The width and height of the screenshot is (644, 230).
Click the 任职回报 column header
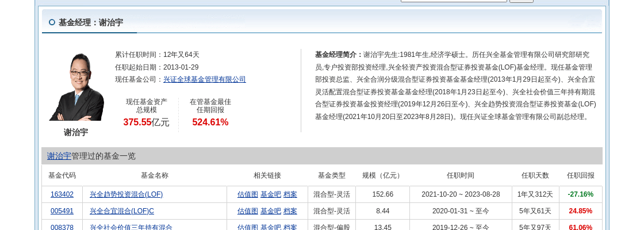580,175
